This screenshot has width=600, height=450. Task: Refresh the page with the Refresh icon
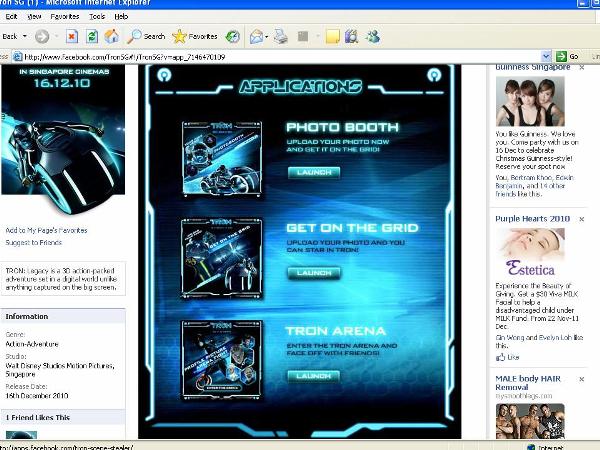[92, 37]
